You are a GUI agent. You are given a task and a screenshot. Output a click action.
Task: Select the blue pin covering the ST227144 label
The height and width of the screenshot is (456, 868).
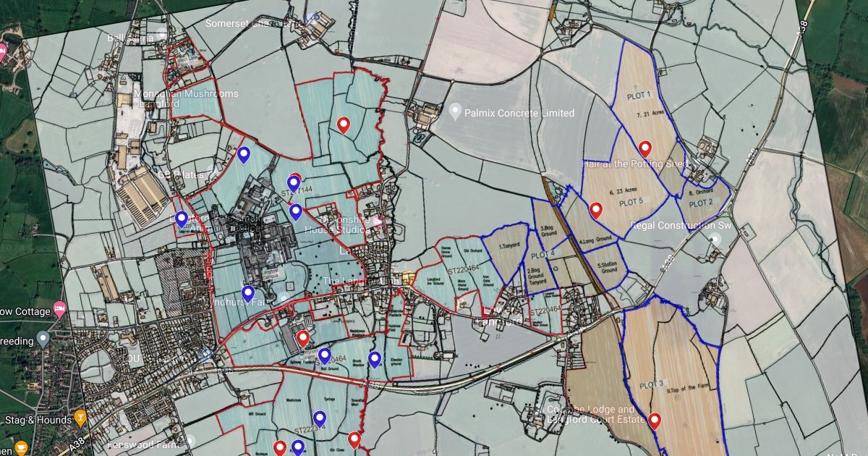294,184
